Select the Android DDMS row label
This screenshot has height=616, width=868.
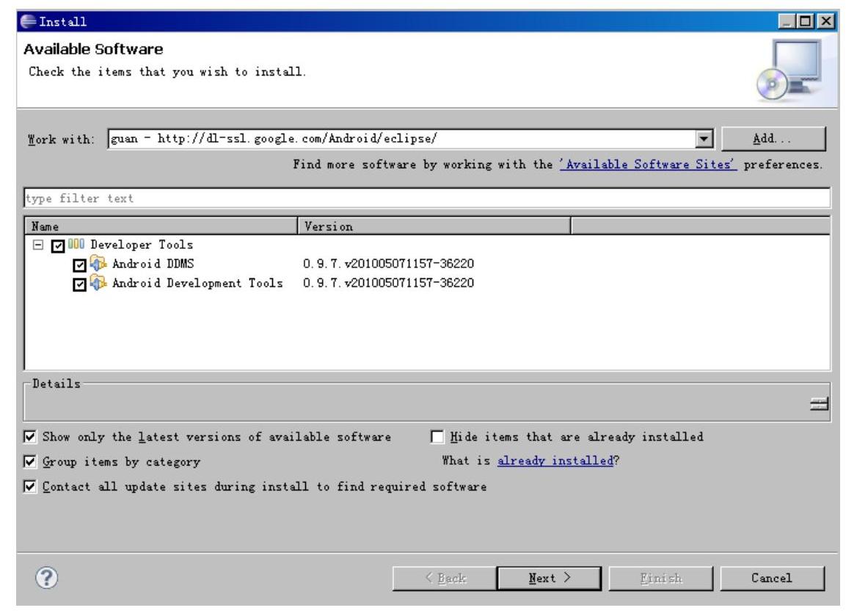[x=153, y=264]
